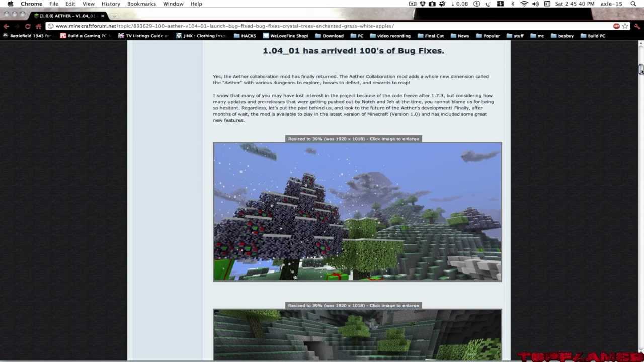The width and height of the screenshot is (644, 362).
Task: Click the camera-bag icon next to the Dropbox icon
Action: pos(432,4)
